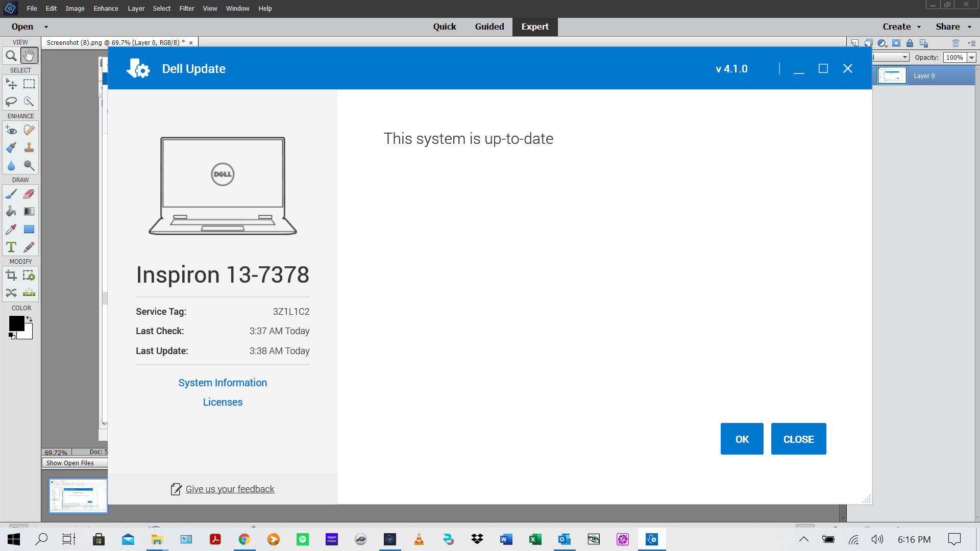The height and width of the screenshot is (551, 980).
Task: Select the Zoom tool in VIEW section
Action: 11,56
